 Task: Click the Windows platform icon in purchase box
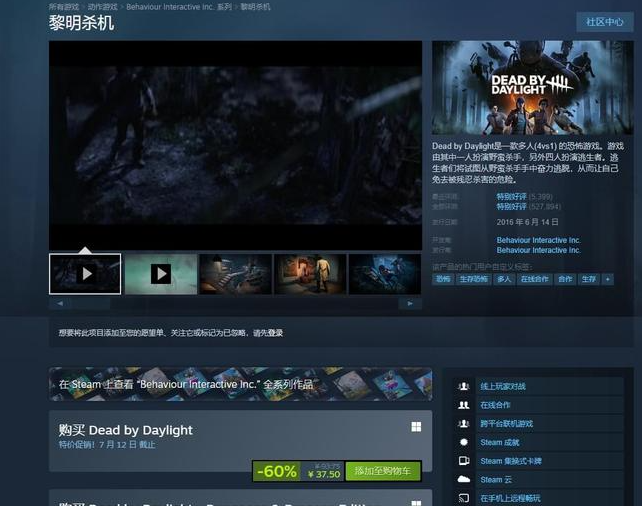click(416, 427)
